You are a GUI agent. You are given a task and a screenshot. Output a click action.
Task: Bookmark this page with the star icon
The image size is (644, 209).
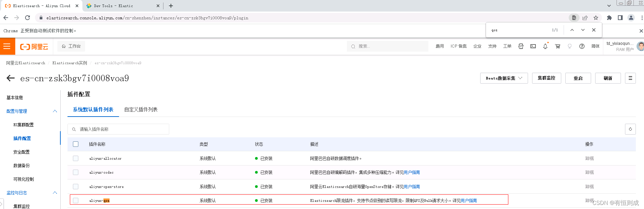point(596,18)
